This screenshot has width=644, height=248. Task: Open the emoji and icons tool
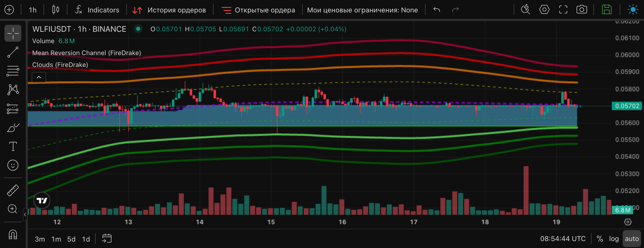13,165
